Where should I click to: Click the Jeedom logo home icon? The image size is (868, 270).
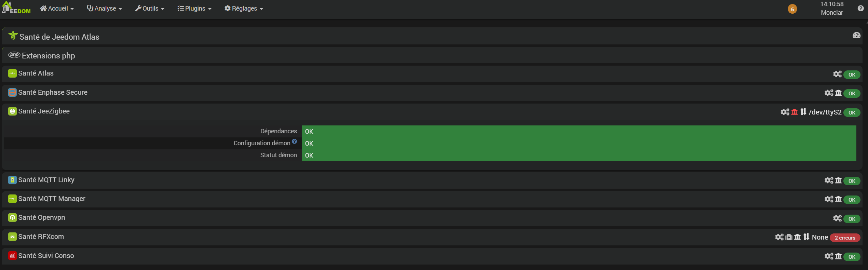(x=16, y=8)
